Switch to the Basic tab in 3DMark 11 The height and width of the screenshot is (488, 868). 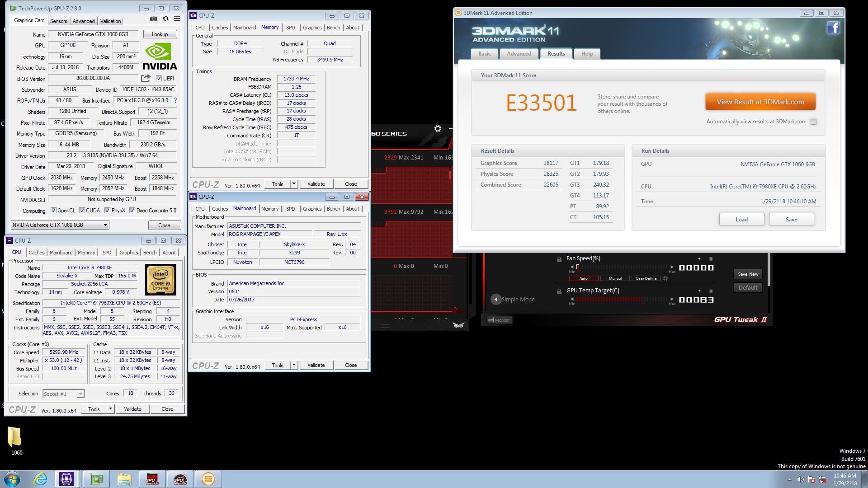[485, 54]
